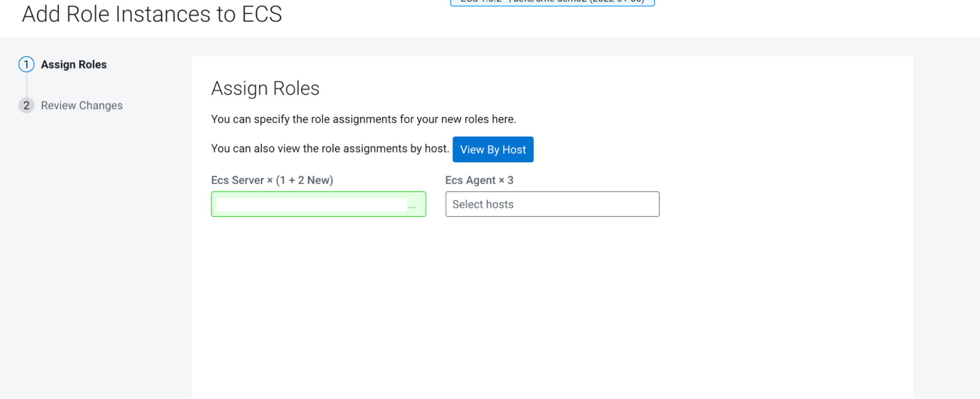Click the redacted Ecs Server hostname

[311, 205]
